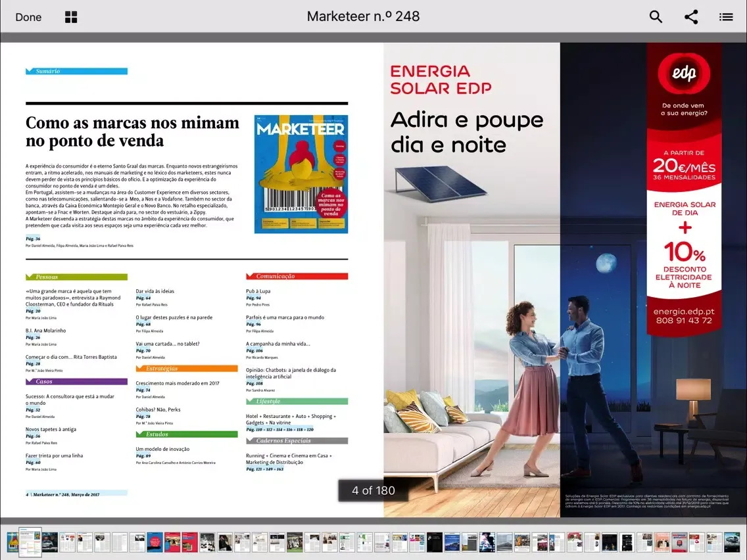Open "Um modelo de inovação"
747x560 pixels.
pos(162,449)
